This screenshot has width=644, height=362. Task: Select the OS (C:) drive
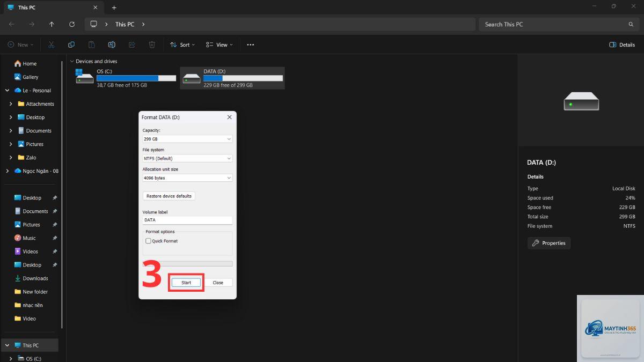click(126, 78)
